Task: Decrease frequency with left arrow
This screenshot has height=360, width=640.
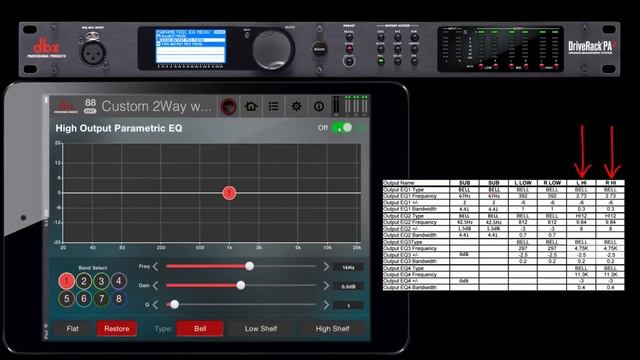Action: 156,267
